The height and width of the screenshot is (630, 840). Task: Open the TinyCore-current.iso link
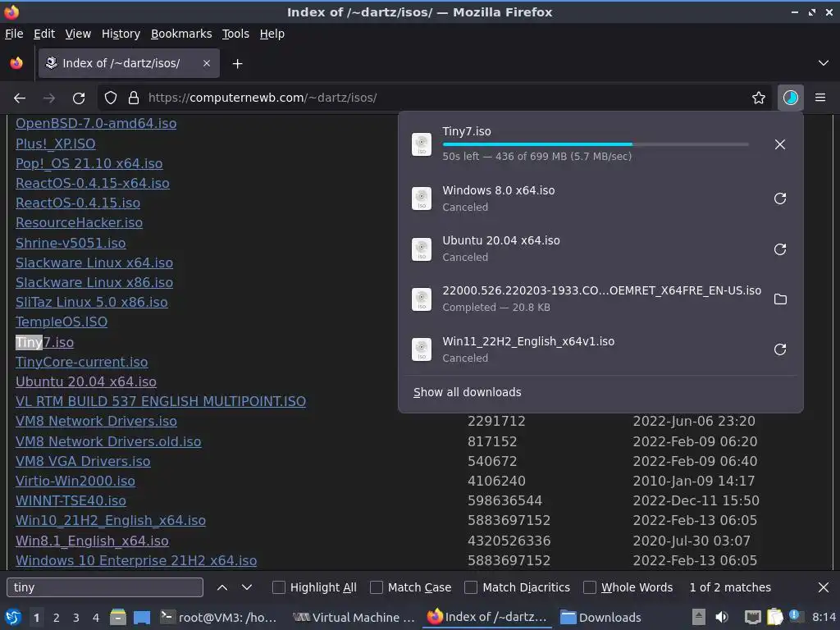[81, 362]
